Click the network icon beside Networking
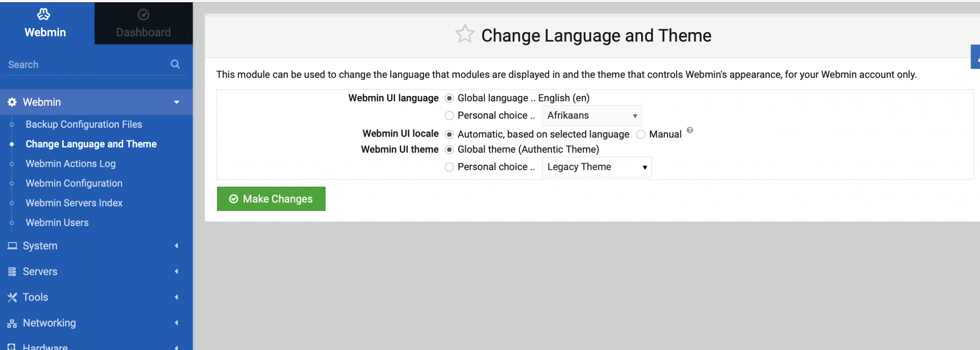This screenshot has width=980, height=350. (x=12, y=323)
